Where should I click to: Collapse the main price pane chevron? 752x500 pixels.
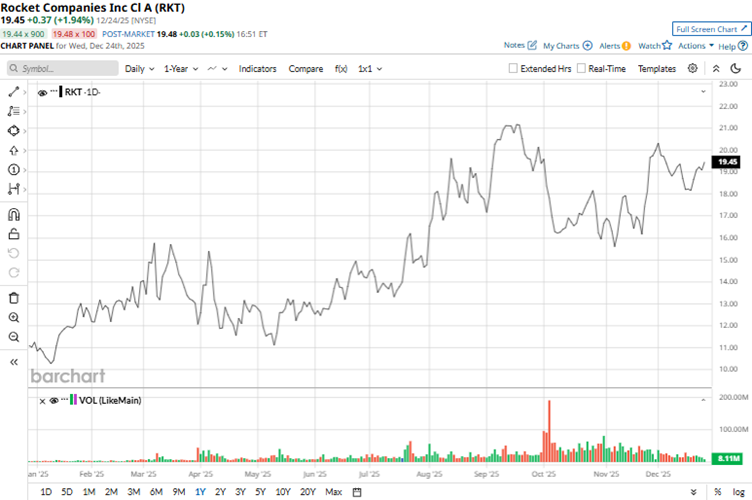(703, 91)
